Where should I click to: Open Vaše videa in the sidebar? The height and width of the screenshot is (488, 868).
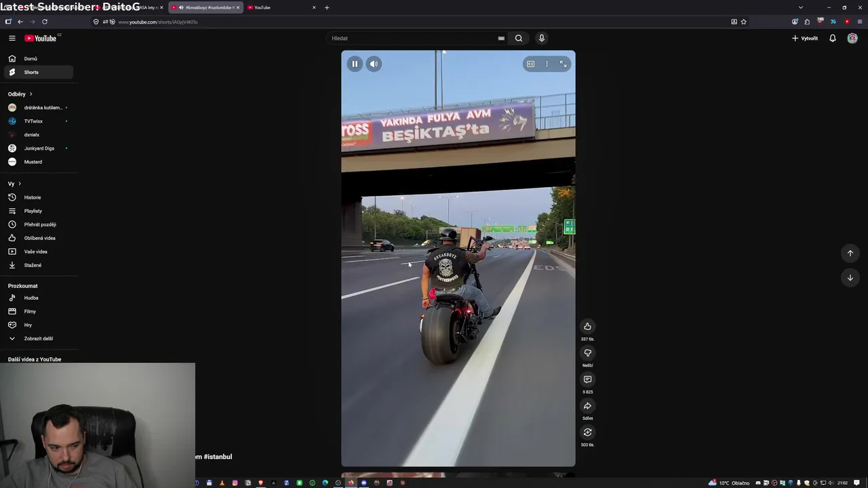point(39,251)
